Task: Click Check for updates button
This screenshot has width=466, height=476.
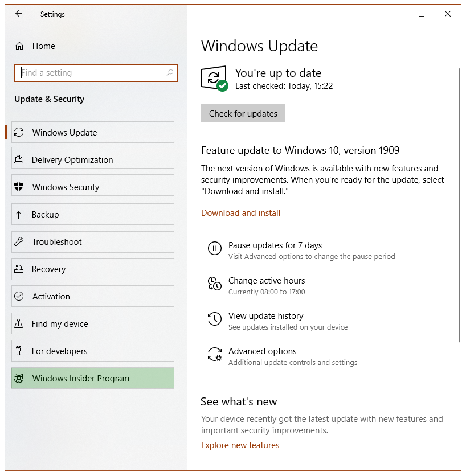Action: coord(243,113)
